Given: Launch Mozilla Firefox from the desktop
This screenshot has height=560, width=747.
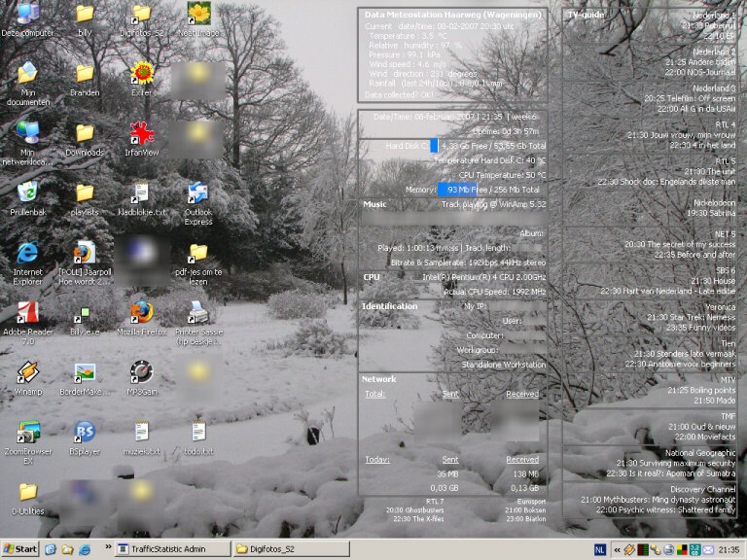Looking at the screenshot, I should coord(142,312).
